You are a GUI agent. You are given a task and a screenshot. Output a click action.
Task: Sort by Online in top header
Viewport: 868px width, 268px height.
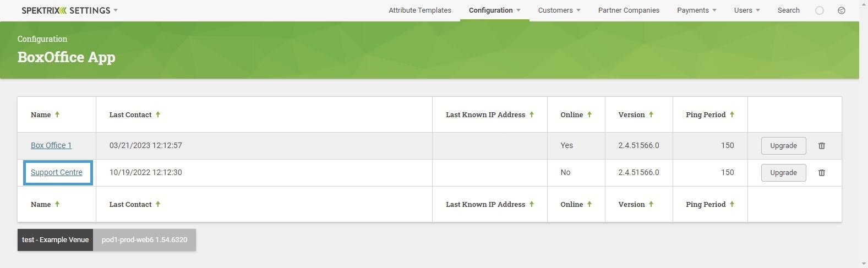coord(576,114)
